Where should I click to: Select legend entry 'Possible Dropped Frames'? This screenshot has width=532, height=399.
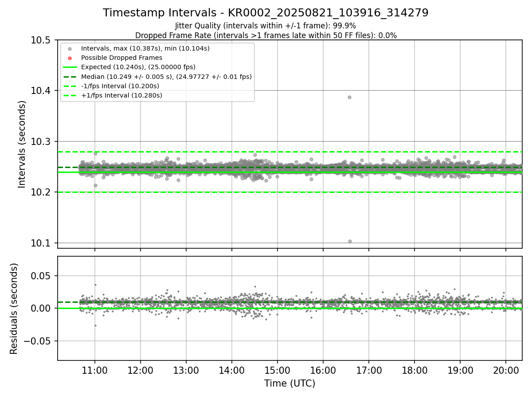(x=121, y=58)
